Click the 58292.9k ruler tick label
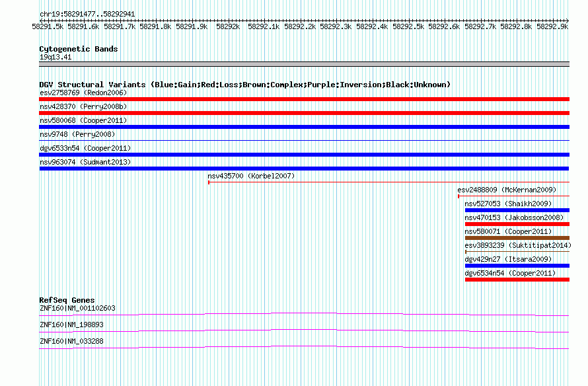This screenshot has height=386, width=588. (x=552, y=26)
